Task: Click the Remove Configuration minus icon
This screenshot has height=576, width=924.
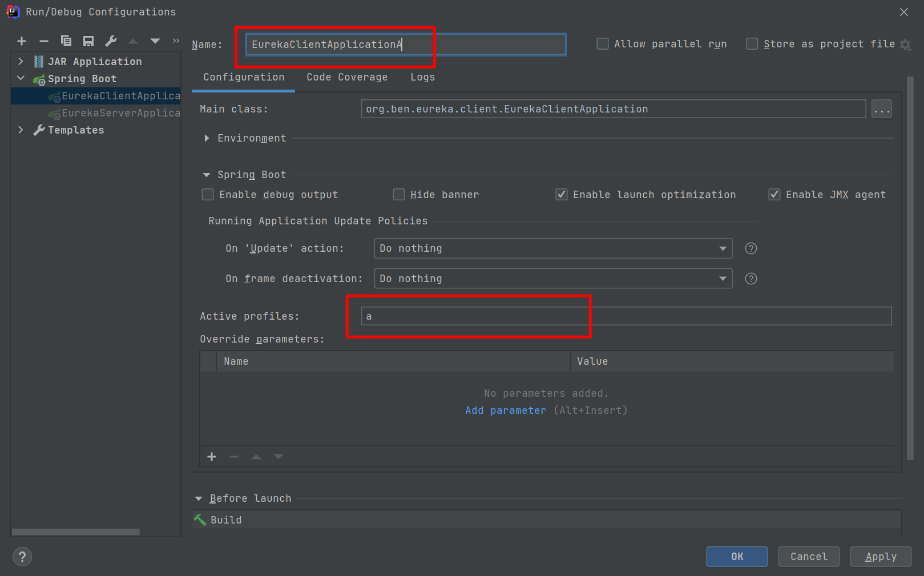Action: pos(44,41)
